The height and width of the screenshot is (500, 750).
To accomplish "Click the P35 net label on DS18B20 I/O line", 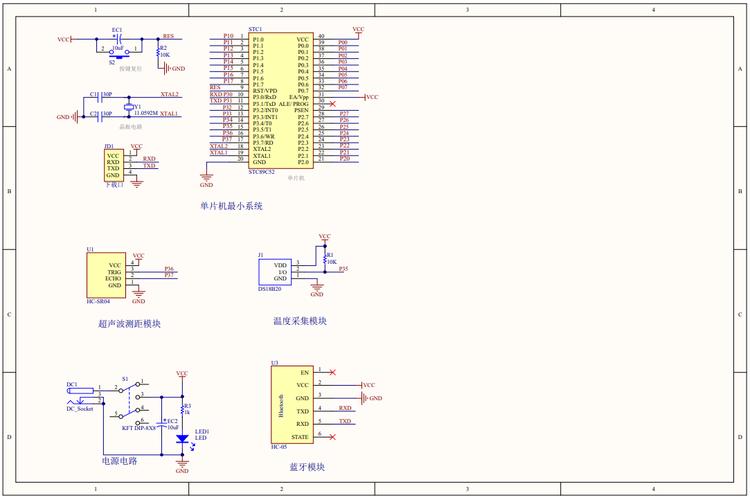I will tap(343, 269).
